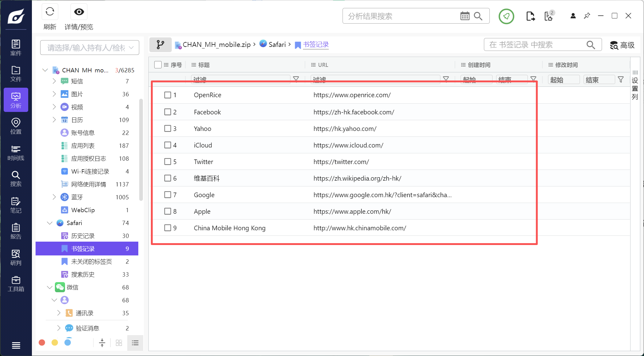This screenshot has width=644, height=356.
Task: Open the 位置 location sidebar icon
Action: (x=16, y=126)
